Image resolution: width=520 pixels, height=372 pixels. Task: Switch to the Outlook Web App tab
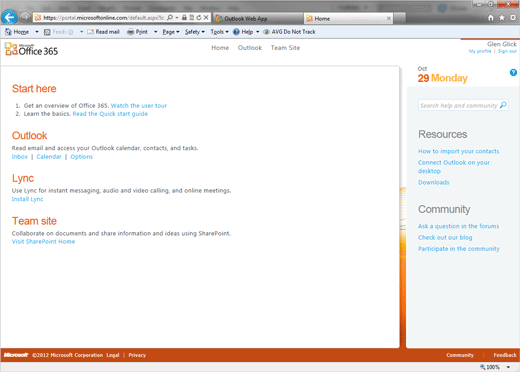pos(258,19)
